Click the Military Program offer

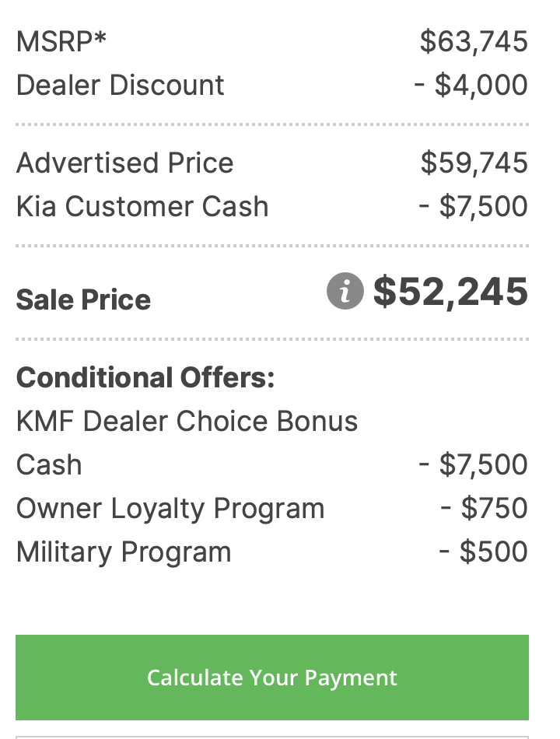click(124, 552)
